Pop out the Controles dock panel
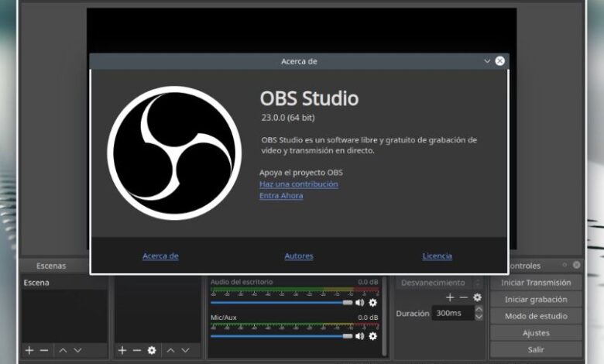Screen dimensions: 604x364 565,265
